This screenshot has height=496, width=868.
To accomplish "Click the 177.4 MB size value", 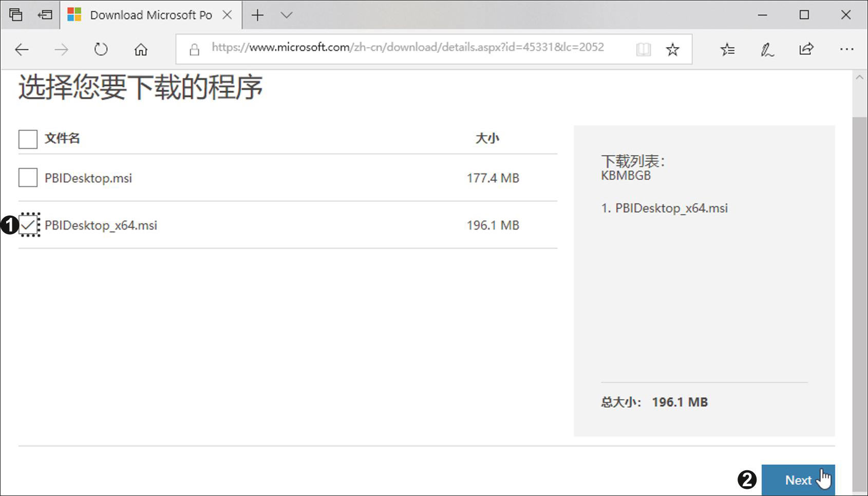I will [x=493, y=178].
